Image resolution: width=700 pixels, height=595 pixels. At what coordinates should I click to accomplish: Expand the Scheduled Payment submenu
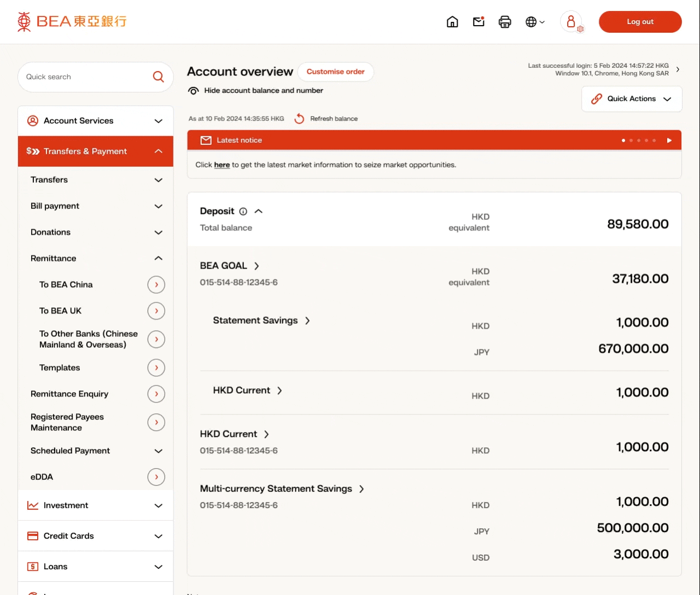[96, 451]
